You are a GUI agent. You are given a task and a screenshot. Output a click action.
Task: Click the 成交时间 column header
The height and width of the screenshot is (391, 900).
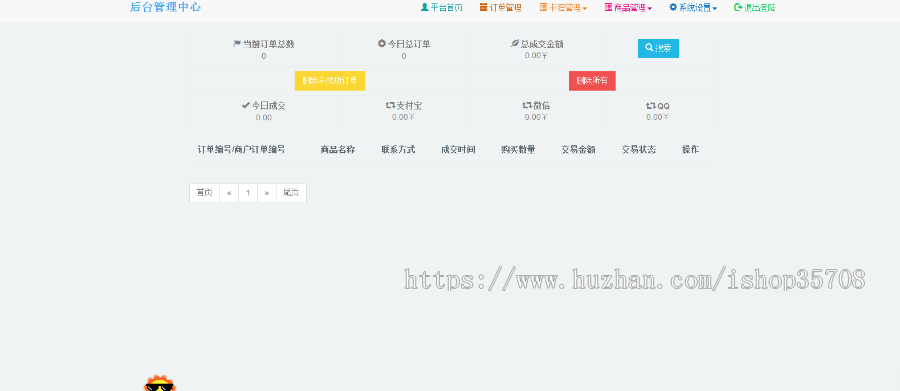tap(458, 150)
